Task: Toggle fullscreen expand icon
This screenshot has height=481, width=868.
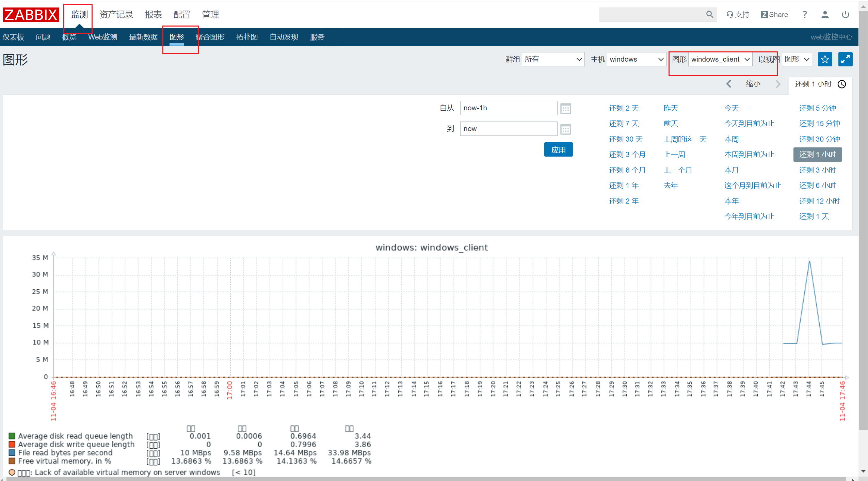Action: pos(845,60)
